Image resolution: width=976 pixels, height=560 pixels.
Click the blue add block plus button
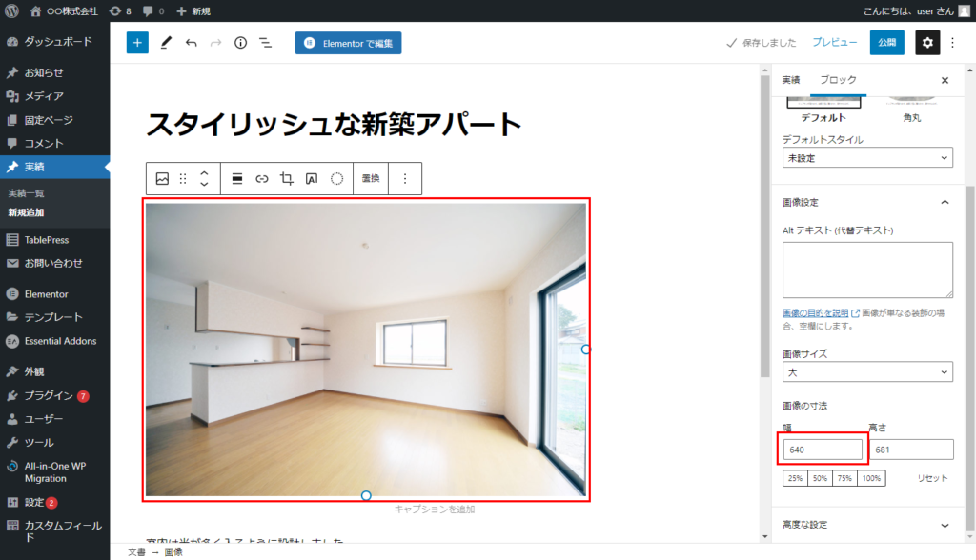tap(137, 43)
